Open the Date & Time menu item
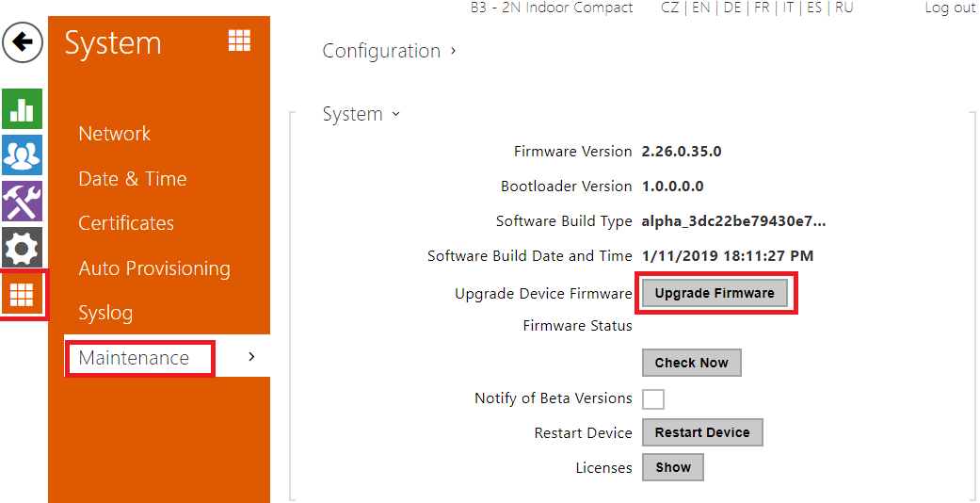 tap(133, 179)
